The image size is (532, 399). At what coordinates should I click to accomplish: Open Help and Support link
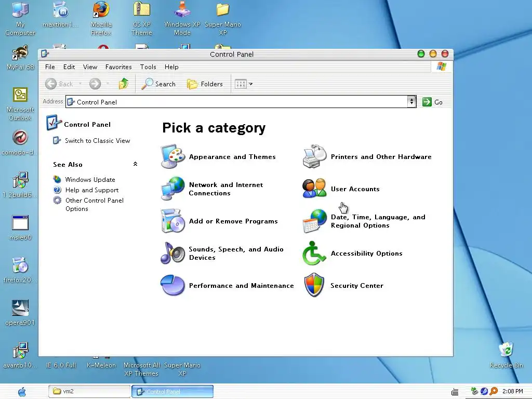click(x=92, y=190)
